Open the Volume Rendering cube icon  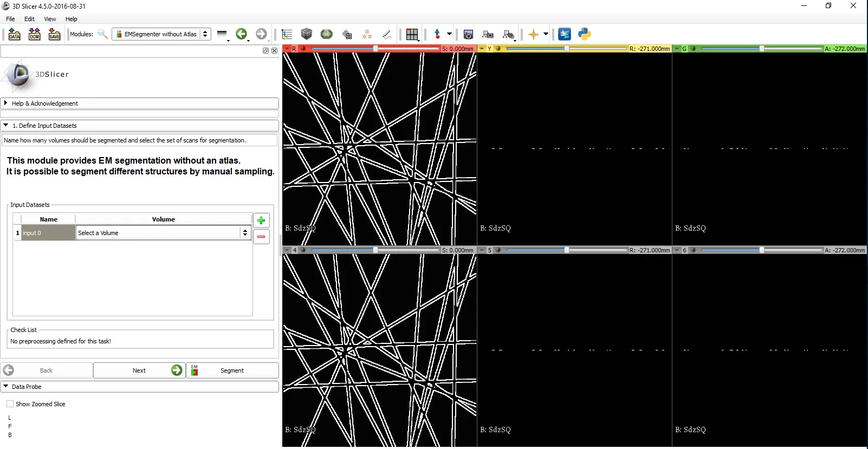pyautogui.click(x=307, y=34)
